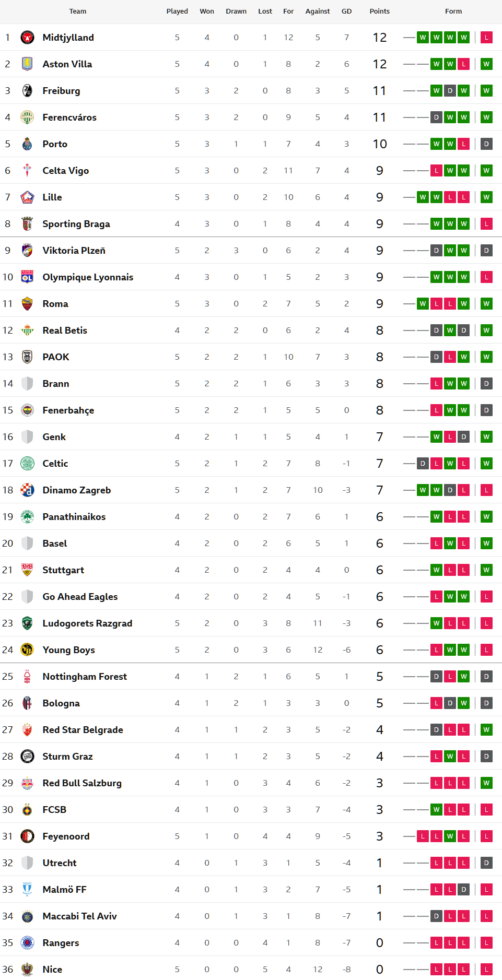Click the Midtjylland club crest

pyautogui.click(x=27, y=38)
